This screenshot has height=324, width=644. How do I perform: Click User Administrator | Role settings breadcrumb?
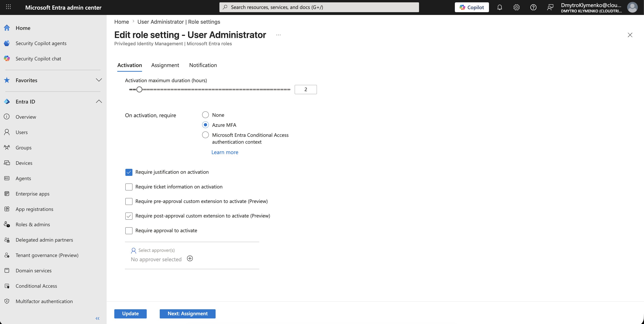point(179,22)
